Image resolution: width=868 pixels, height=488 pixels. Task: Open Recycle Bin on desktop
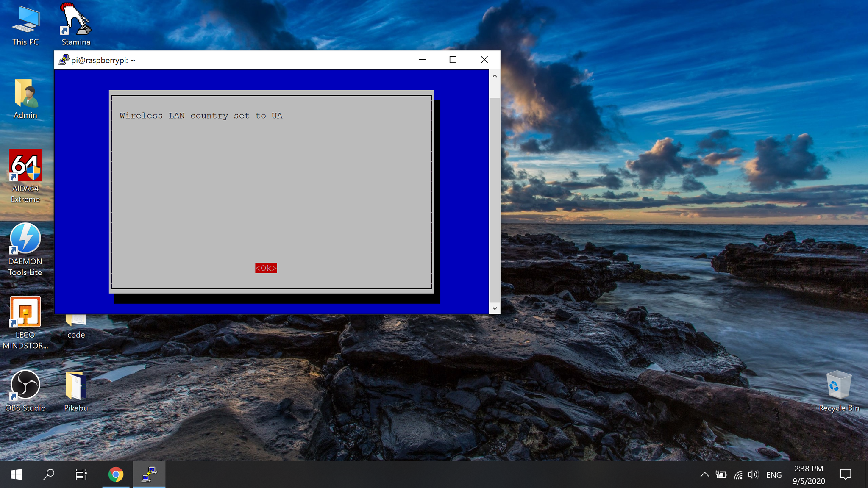[x=839, y=391]
